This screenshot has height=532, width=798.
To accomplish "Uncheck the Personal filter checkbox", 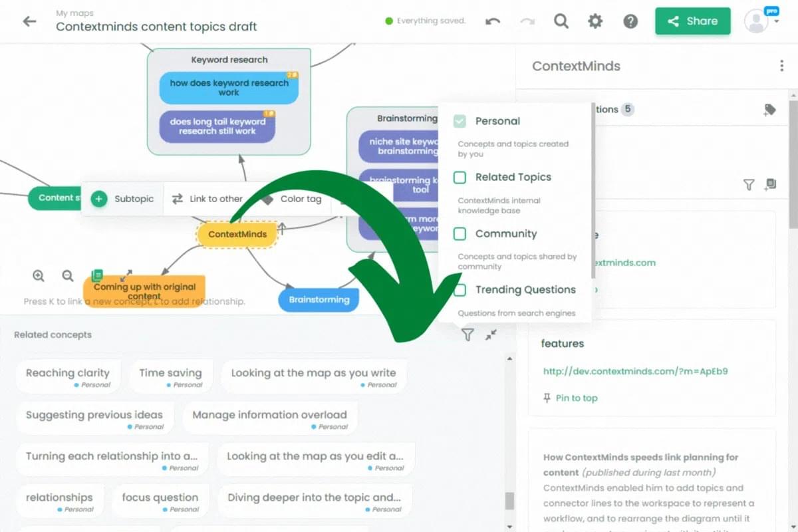I will (x=460, y=121).
